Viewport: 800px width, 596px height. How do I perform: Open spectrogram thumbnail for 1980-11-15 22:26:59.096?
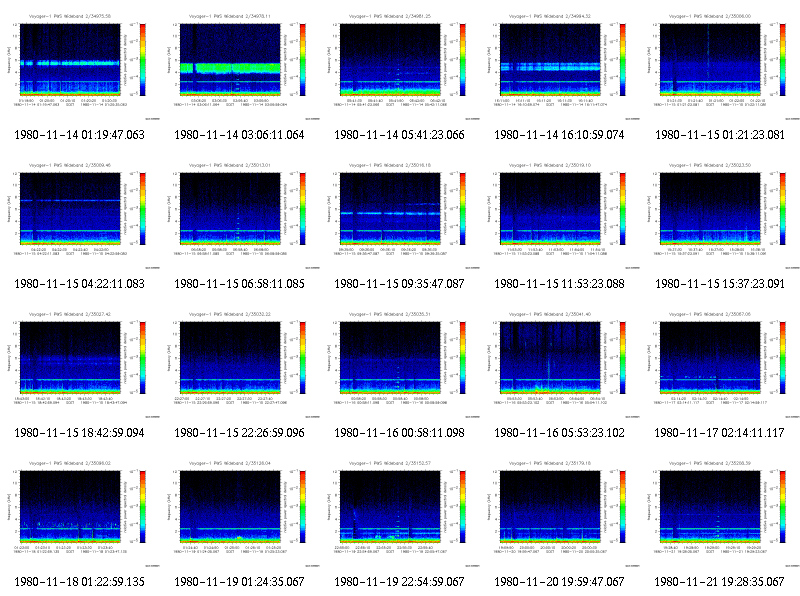pos(240,364)
